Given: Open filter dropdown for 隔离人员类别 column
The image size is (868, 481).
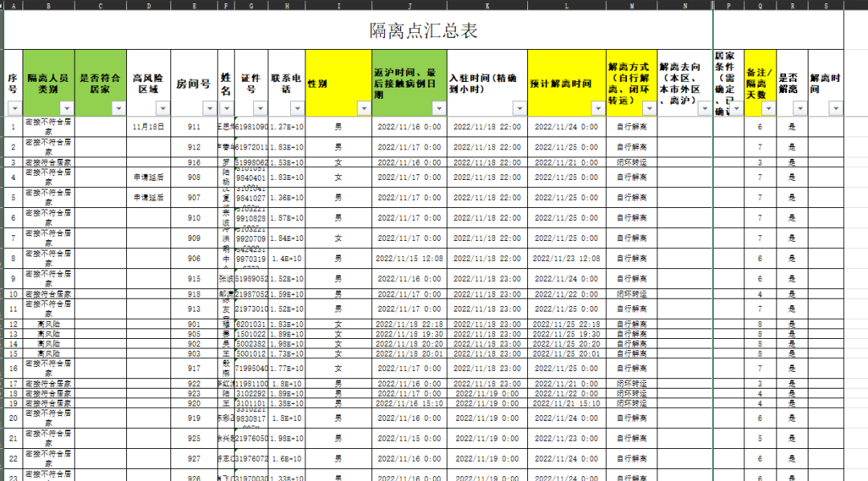Looking at the screenshot, I should pyautogui.click(x=66, y=108).
